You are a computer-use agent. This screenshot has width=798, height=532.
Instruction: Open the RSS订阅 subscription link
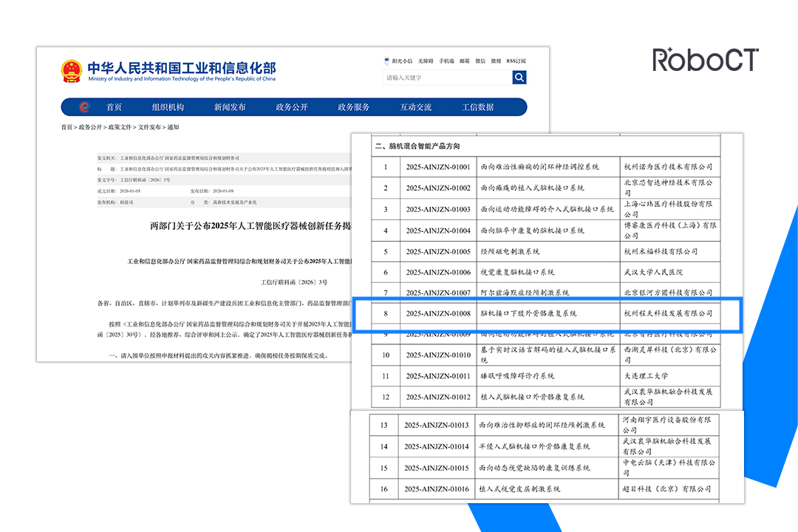516,61
